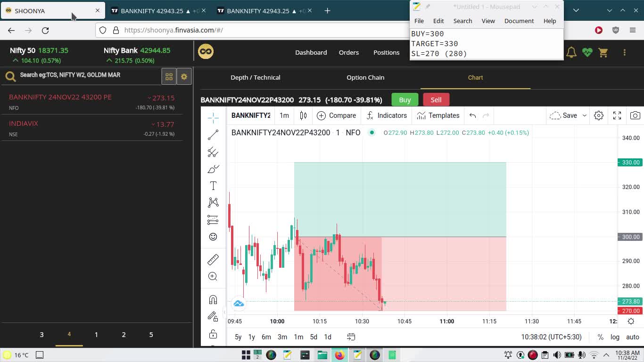Click the Compare symbol button
Viewport: 644px width, 362px height.
(x=337, y=115)
